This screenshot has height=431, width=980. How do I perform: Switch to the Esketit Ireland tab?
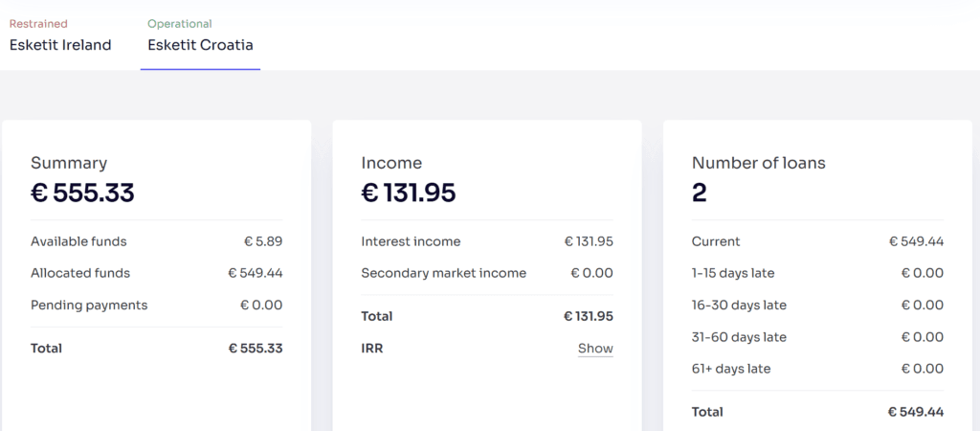60,37
